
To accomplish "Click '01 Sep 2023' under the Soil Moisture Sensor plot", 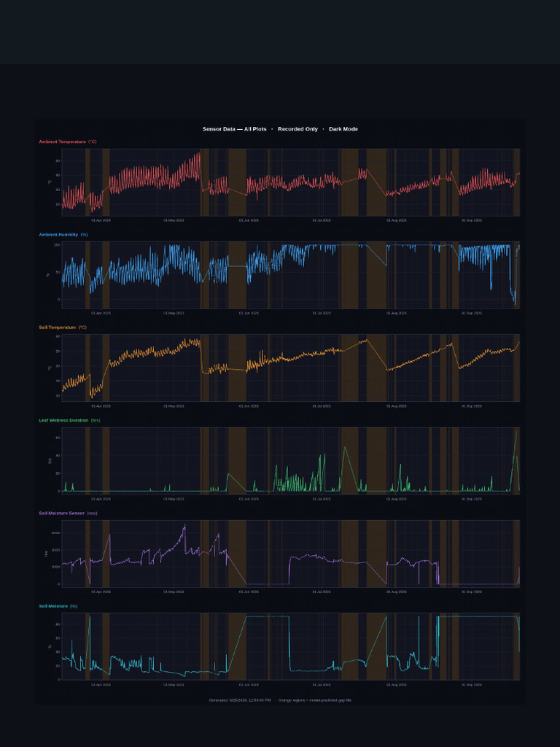I will 472,592.
